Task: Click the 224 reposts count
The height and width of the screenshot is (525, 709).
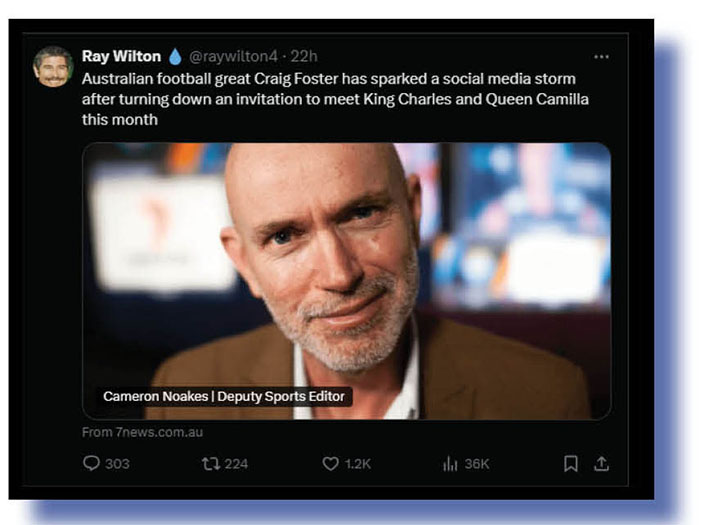Action: [x=236, y=464]
